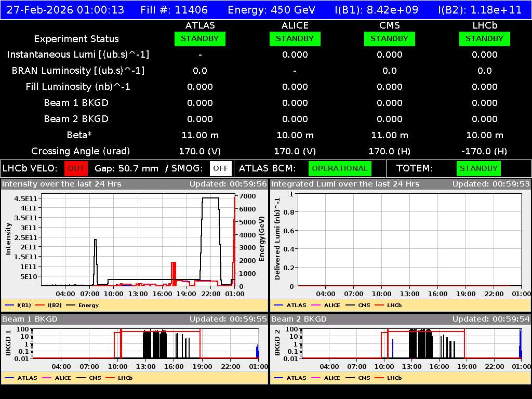Viewport: 532px width, 399px height.
Task: Click the Beam 2 BKGD panel header
Action: [x=299, y=319]
